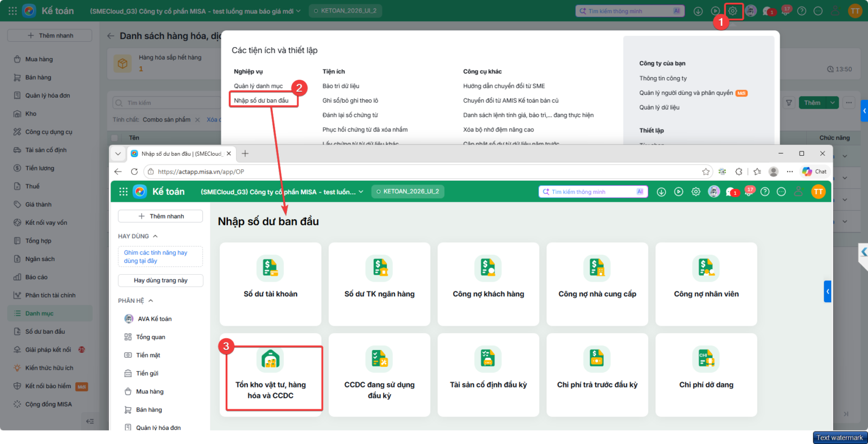Collapse the HAY DÙNG section

(x=155, y=236)
